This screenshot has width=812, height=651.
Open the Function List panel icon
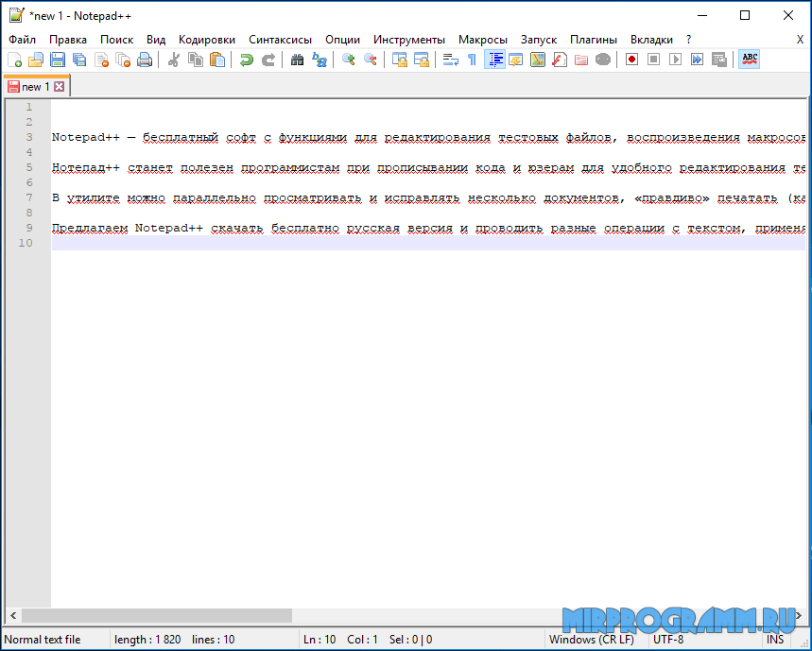tap(560, 60)
